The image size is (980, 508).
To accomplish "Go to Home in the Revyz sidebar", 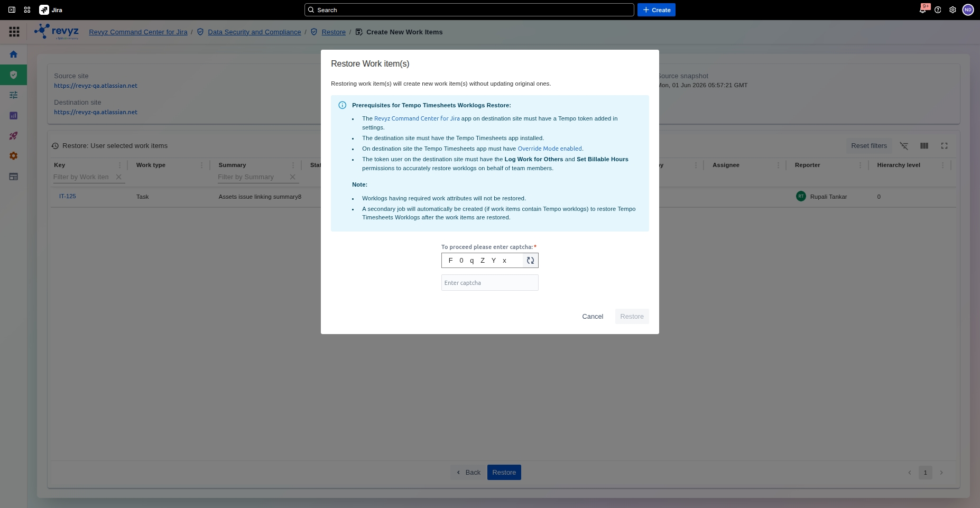I will [14, 54].
